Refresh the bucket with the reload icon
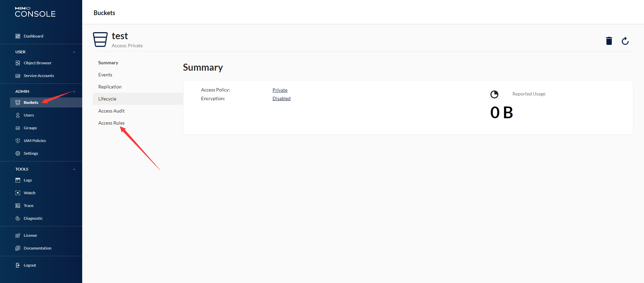 (625, 41)
